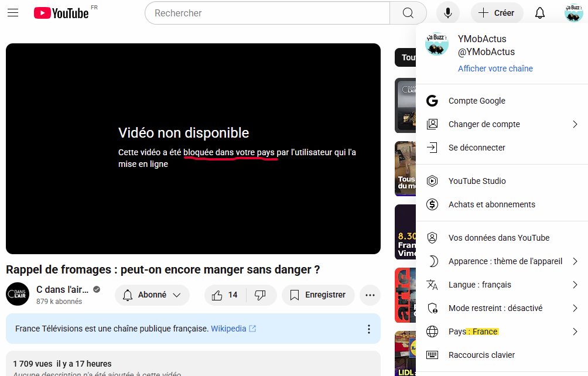Select the 'Tou' filter chip

coord(405,57)
